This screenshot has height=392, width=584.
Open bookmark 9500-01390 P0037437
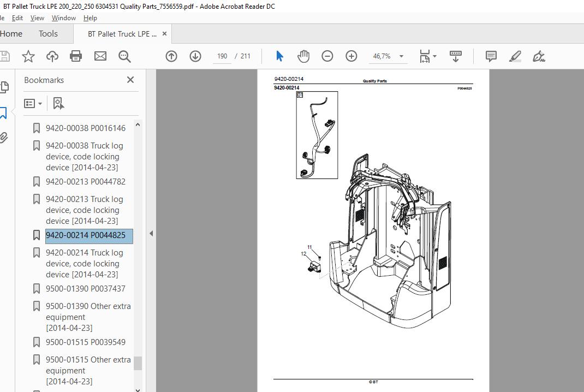coord(85,288)
